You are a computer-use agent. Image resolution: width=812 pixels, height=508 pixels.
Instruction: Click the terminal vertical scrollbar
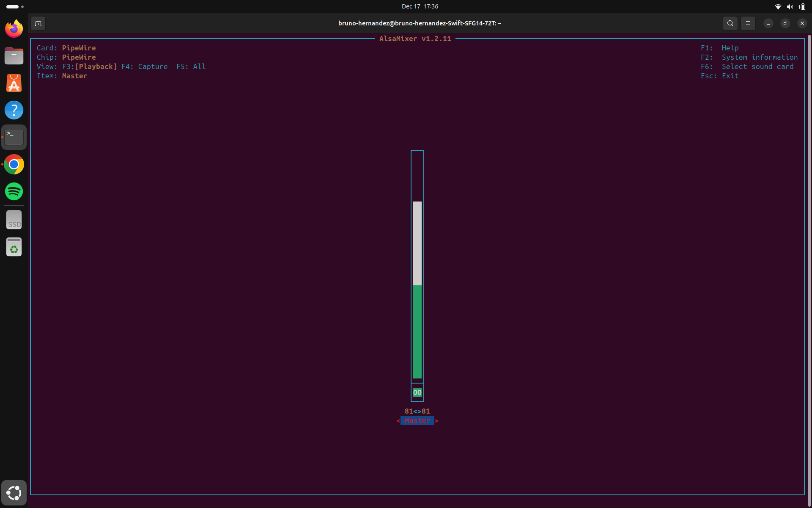click(x=809, y=271)
